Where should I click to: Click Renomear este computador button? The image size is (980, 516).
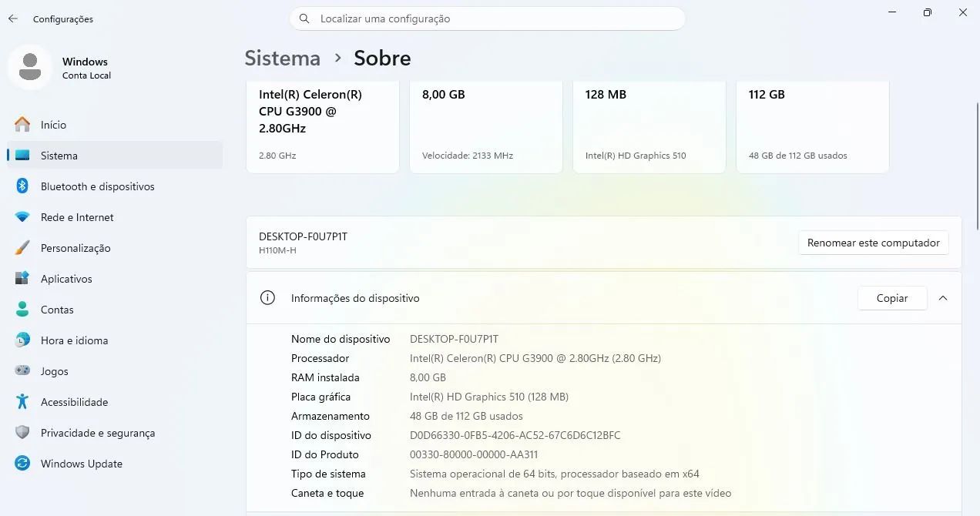coord(873,243)
